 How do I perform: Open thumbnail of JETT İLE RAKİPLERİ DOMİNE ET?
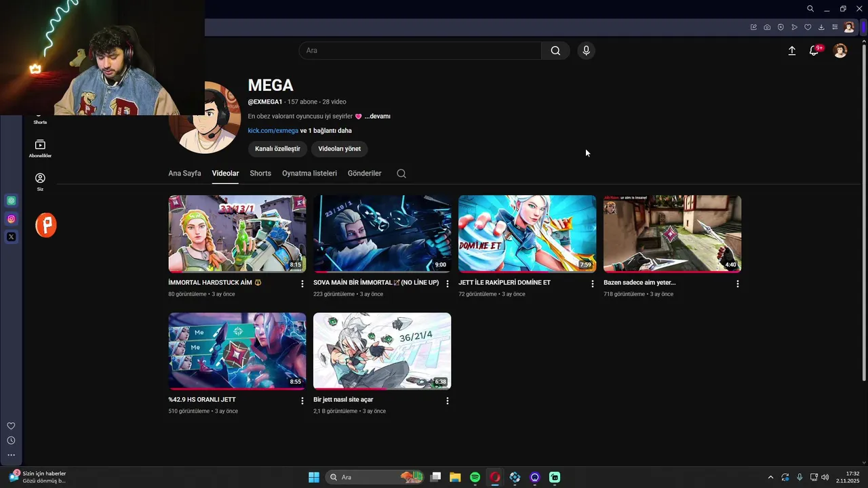point(527,234)
